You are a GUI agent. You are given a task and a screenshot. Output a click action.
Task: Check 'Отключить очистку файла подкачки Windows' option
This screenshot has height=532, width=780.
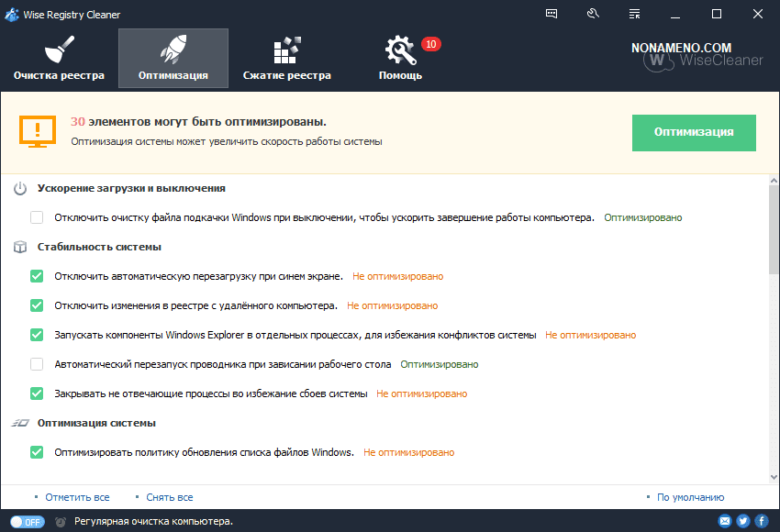click(37, 217)
